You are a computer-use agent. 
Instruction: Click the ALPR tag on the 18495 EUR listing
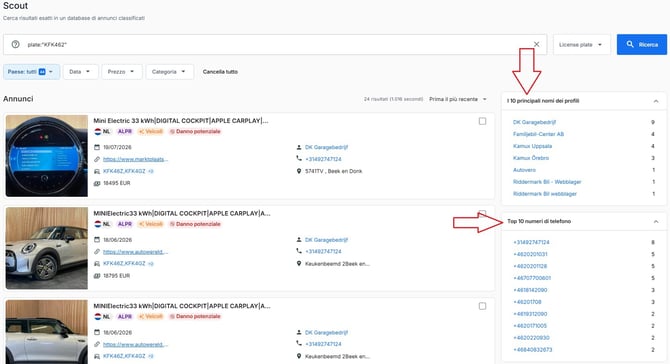125,132
